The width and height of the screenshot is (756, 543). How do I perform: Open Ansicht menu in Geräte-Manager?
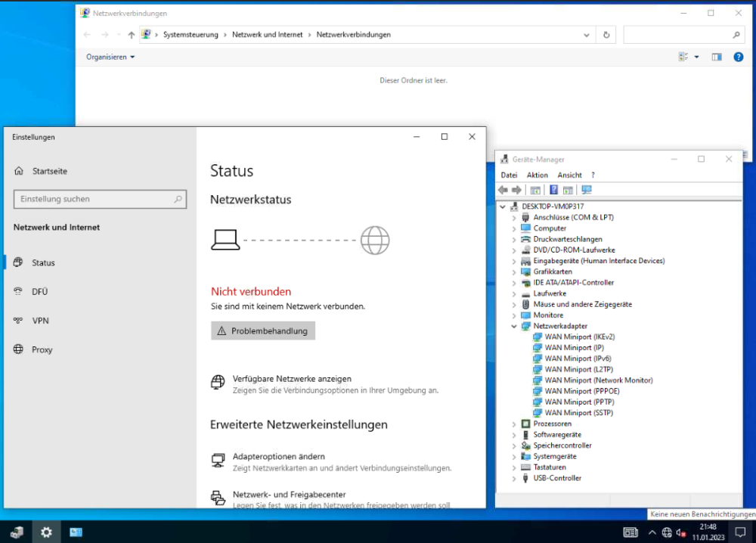569,175
